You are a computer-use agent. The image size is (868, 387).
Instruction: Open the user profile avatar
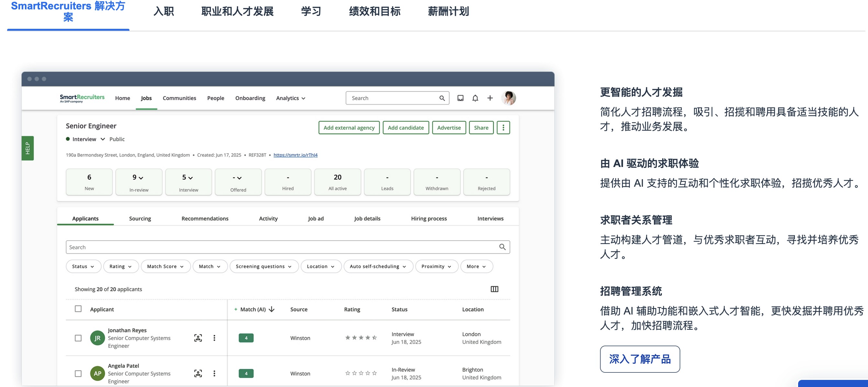click(x=508, y=98)
